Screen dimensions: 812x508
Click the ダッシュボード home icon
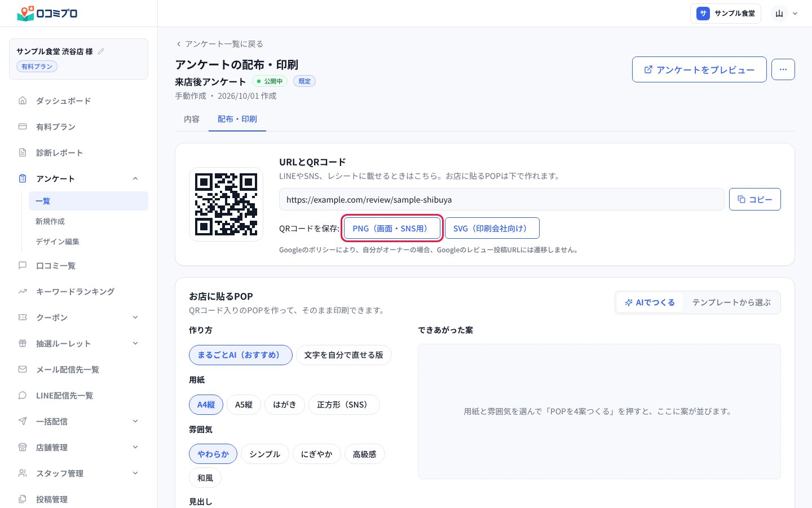[x=23, y=100]
